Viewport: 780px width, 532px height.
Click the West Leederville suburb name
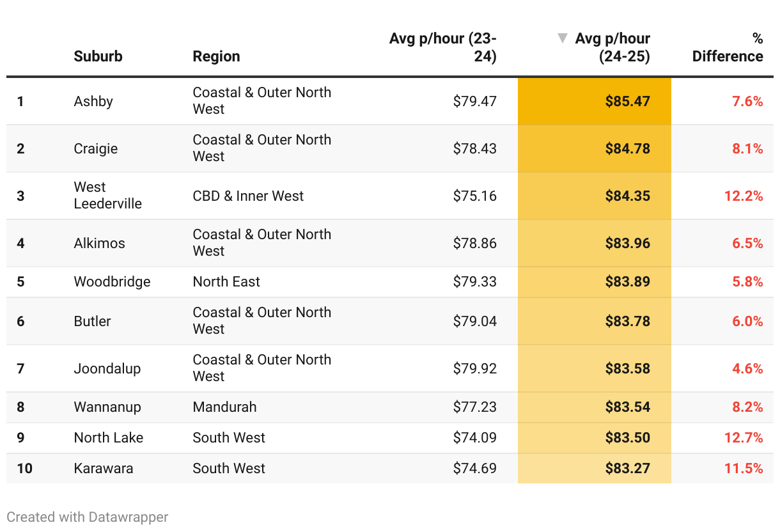[107, 196]
